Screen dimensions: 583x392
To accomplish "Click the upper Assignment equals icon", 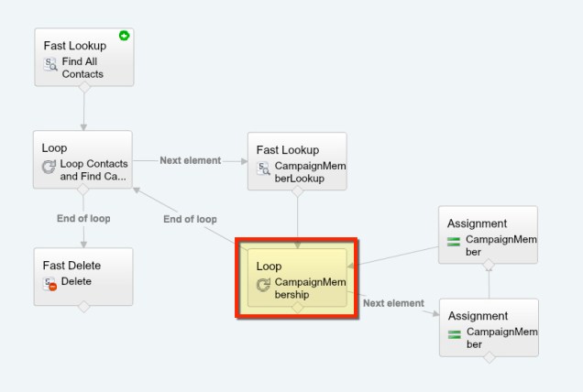I will [454, 243].
